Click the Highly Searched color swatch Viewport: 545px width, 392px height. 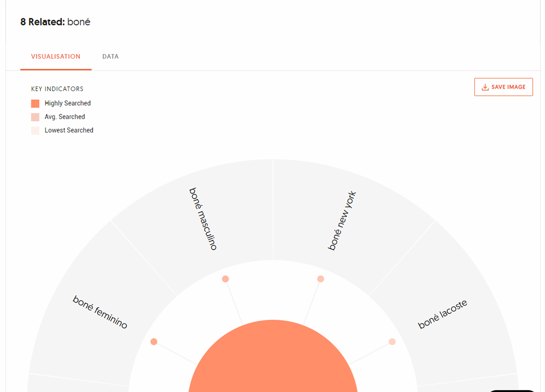[x=35, y=103]
